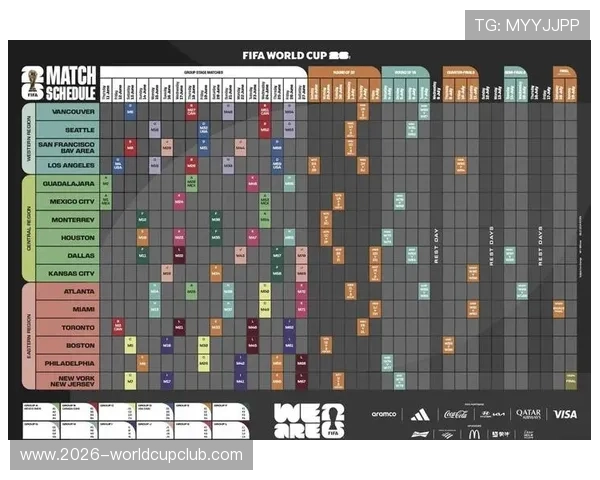Click the We Are 26 FIFA logo
This screenshot has width=600, height=480.
coord(309,421)
